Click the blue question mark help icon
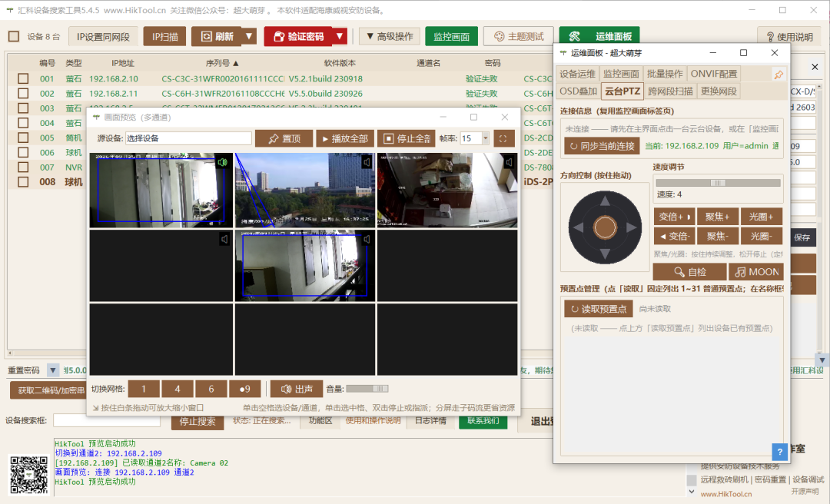Screen dimensions: 830x504 [779, 452]
